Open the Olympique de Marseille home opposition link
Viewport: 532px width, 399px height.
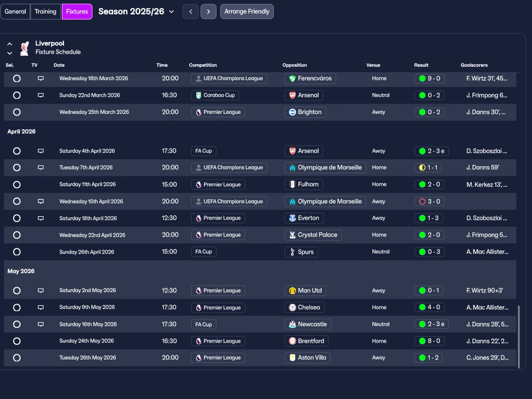[x=325, y=167]
